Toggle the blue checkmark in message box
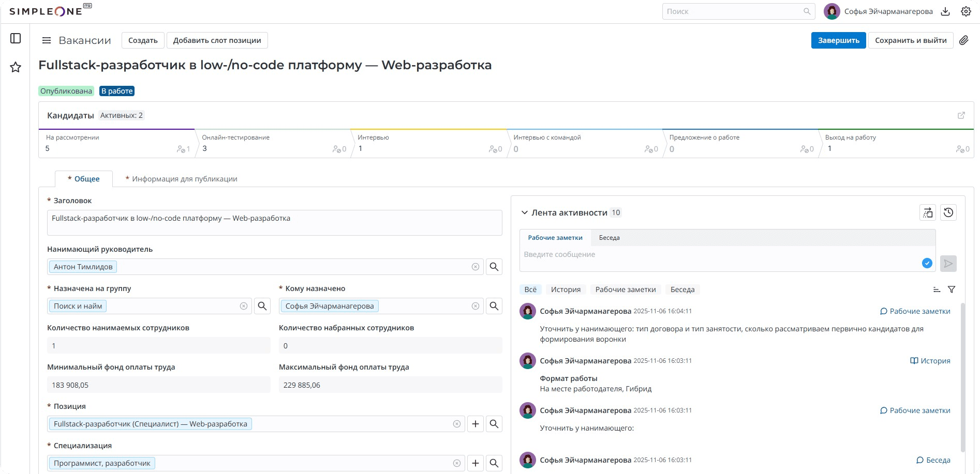The image size is (980, 474). point(927,263)
